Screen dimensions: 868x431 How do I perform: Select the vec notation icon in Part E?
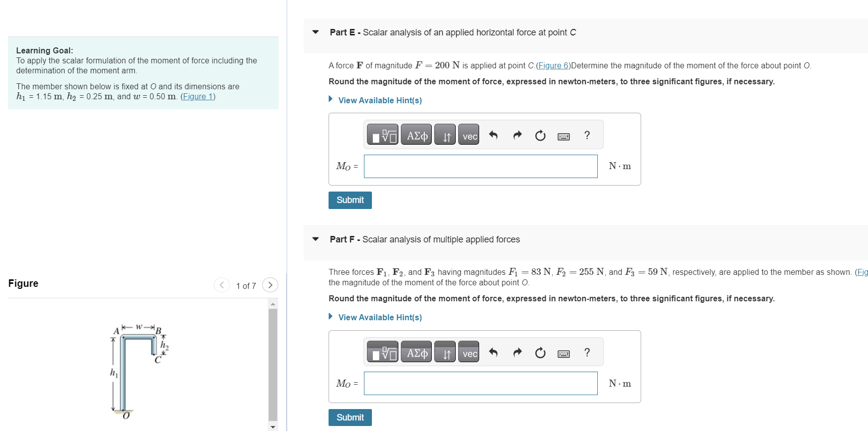468,134
